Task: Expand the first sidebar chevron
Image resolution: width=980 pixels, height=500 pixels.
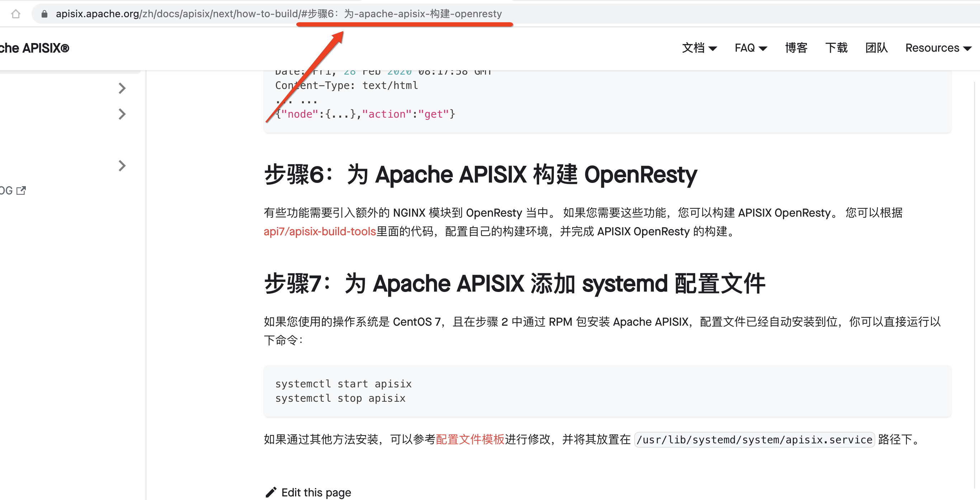Action: (122, 88)
